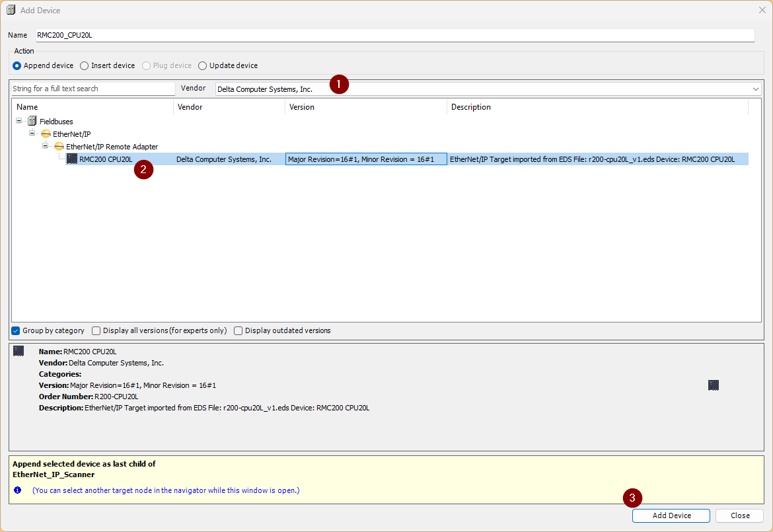773x532 pixels.
Task: Click the RMC200 CPU20L device icon in tree
Action: coord(72,159)
